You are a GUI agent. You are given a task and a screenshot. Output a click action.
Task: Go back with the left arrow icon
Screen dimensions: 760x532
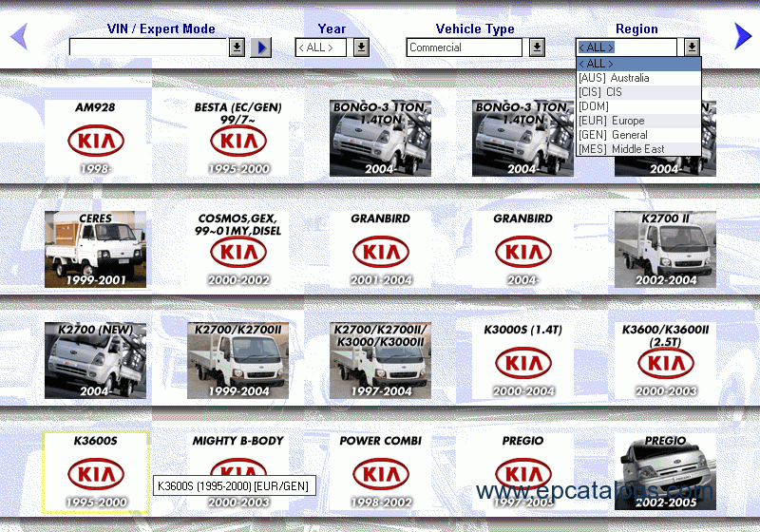pyautogui.click(x=19, y=36)
